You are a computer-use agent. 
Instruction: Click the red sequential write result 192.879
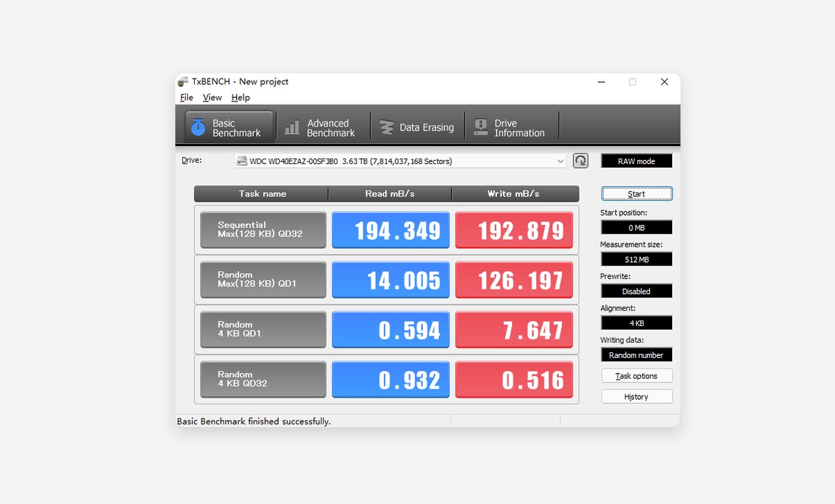(514, 231)
